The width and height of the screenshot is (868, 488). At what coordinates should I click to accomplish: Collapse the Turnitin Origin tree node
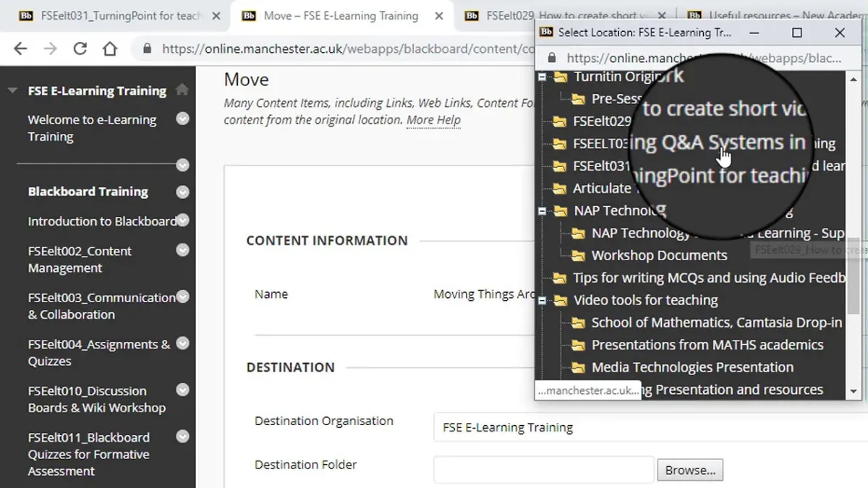tap(542, 77)
